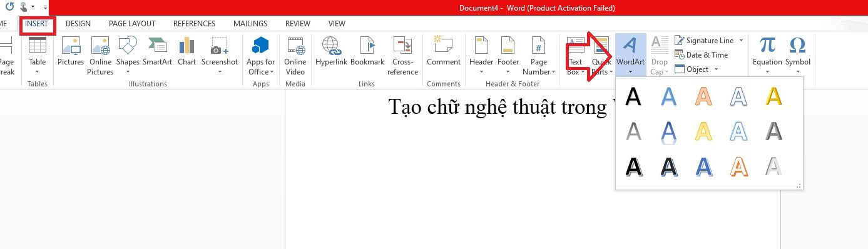This screenshot has height=249, width=868.
Task: Insert an Object
Action: tap(692, 69)
